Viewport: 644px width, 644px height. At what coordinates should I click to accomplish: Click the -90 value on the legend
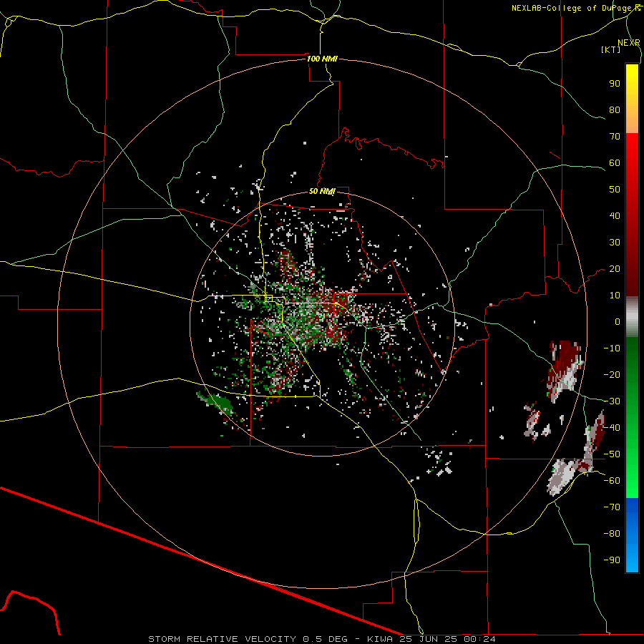tap(612, 560)
